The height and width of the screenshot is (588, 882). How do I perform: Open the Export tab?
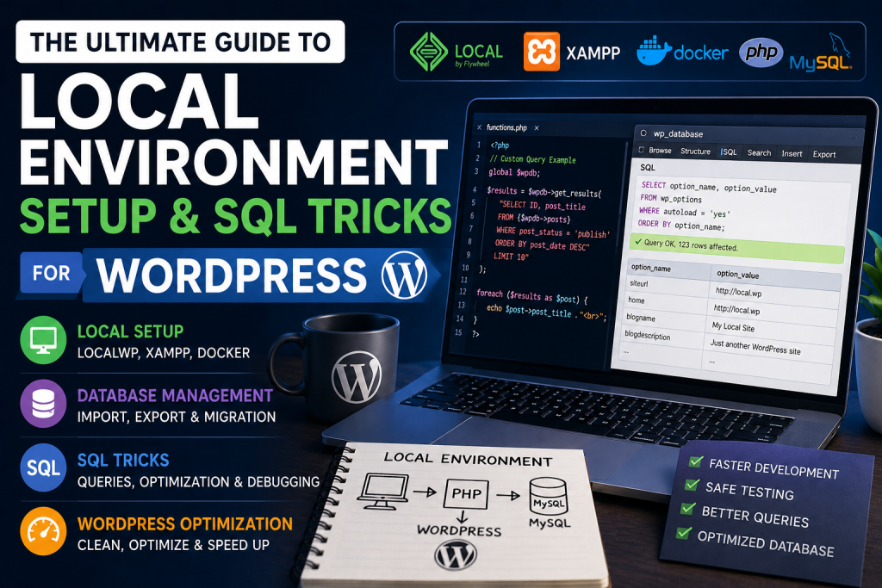[x=824, y=155]
